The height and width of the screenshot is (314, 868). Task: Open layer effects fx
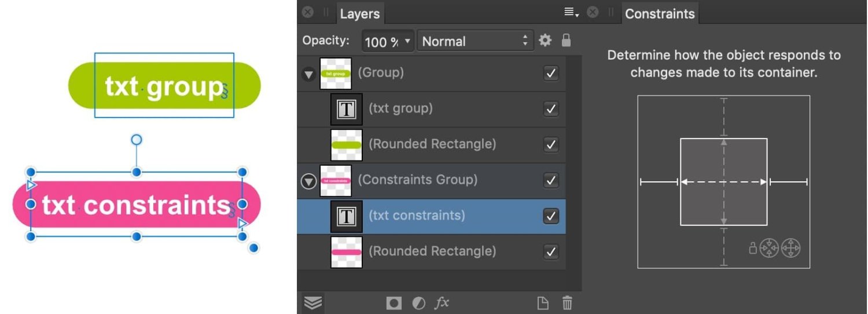(x=442, y=302)
